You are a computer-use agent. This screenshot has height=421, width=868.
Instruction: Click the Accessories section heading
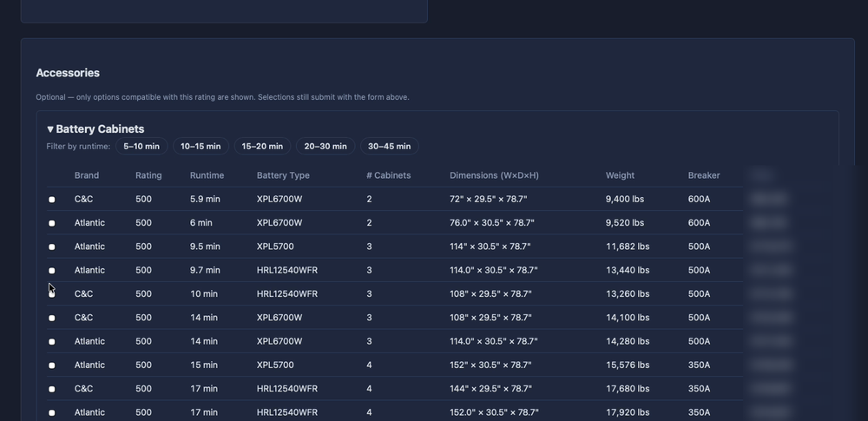(x=68, y=73)
